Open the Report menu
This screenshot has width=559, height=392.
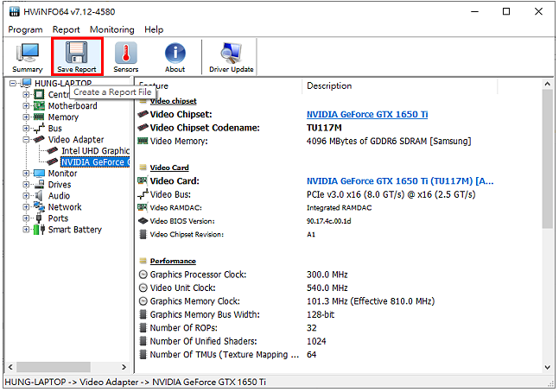point(66,29)
